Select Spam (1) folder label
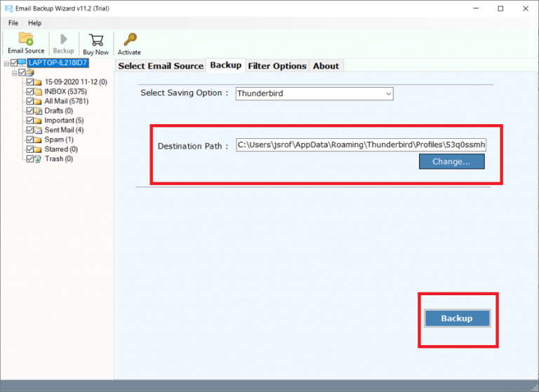 pos(59,140)
